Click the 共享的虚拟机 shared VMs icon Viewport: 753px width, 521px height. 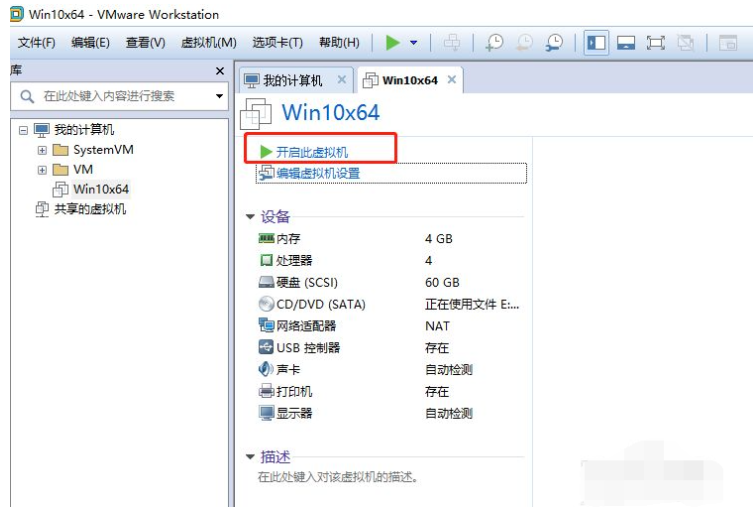[x=42, y=209]
